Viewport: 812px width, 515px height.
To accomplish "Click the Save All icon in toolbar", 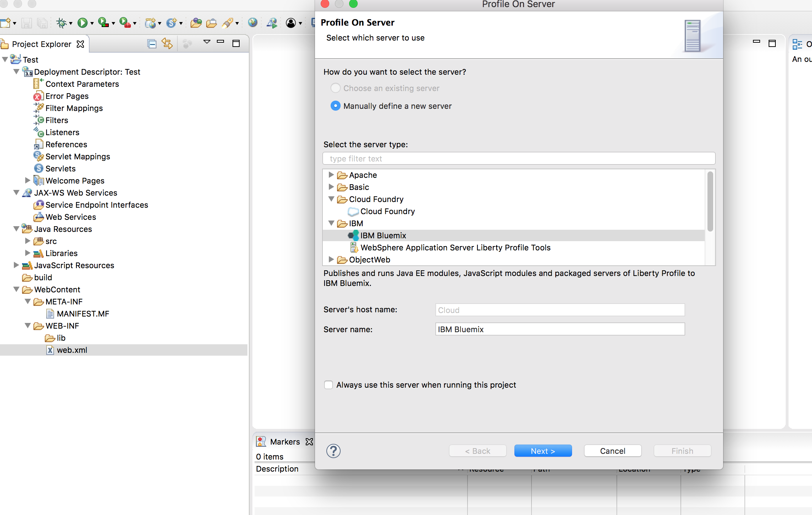I will 42,23.
